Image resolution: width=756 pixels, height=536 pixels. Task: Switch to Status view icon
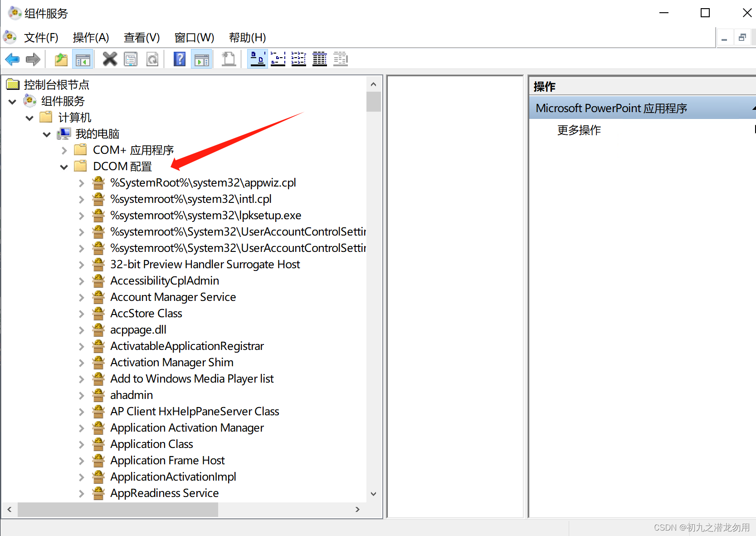click(341, 59)
